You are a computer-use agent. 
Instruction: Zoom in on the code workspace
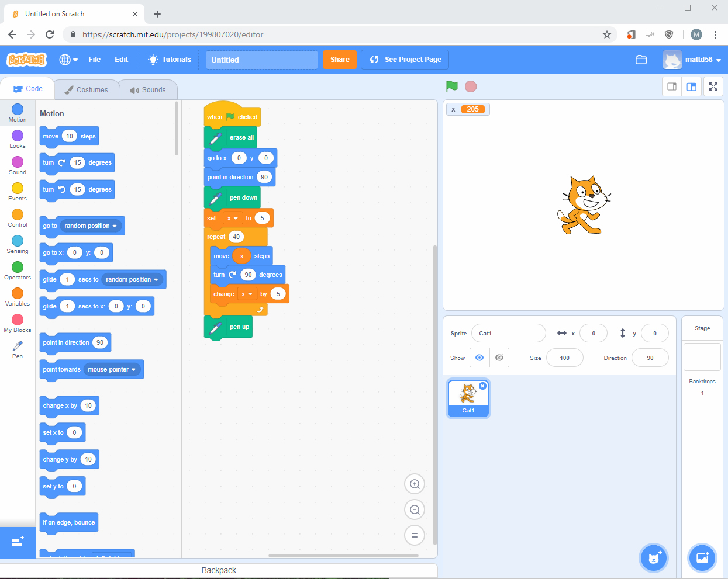[x=415, y=484]
